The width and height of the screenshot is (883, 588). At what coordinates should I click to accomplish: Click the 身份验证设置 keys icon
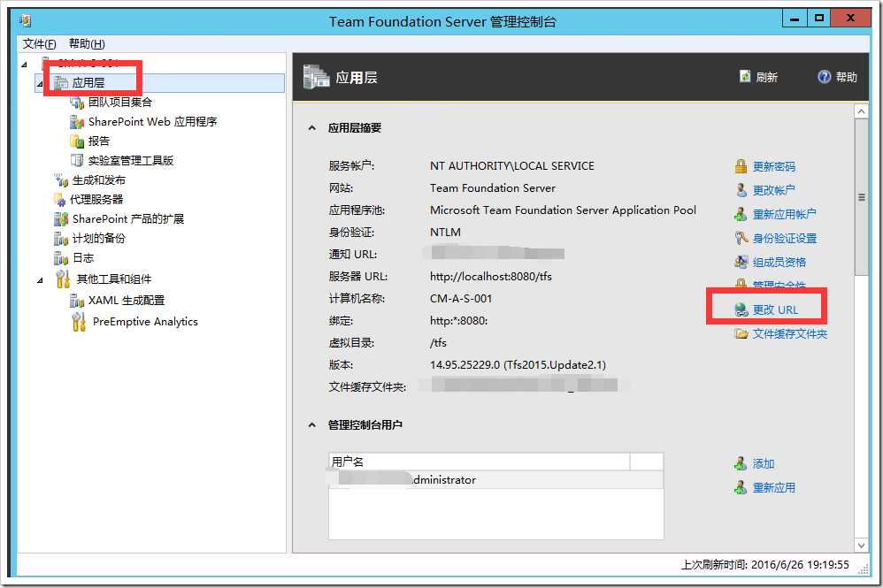point(741,238)
